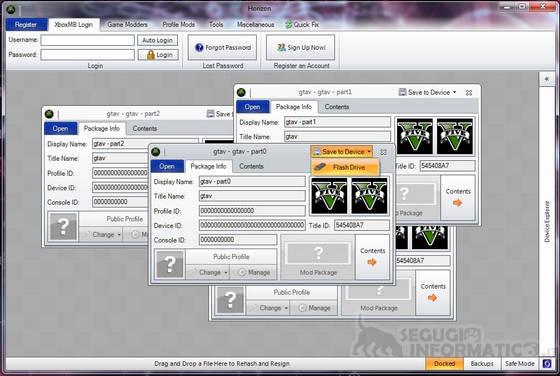The height and width of the screenshot is (376, 560).
Task: Click the Backups status bar button
Action: [482, 364]
